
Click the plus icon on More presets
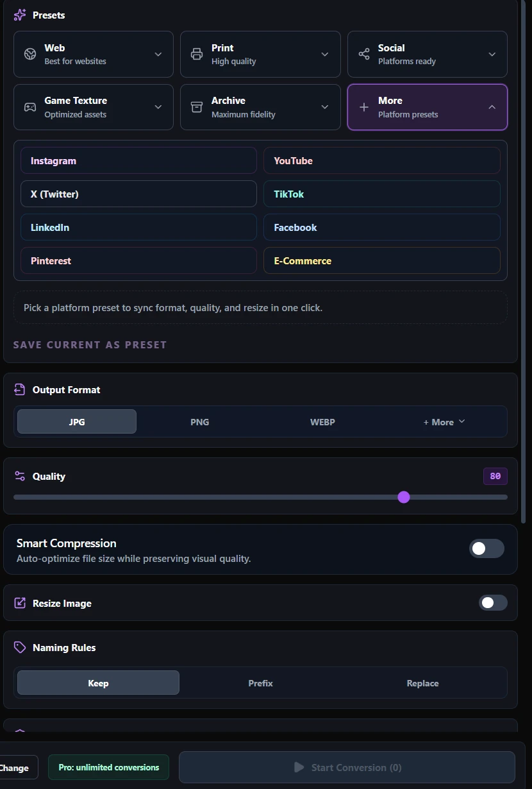pyautogui.click(x=364, y=107)
